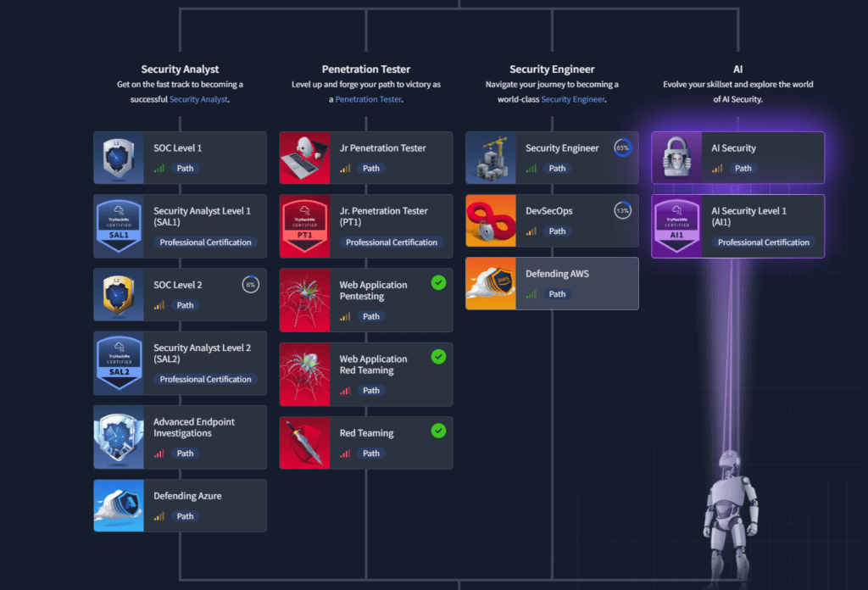This screenshot has width=868, height=590.
Task: Click the AI Security padlock icon
Action: tap(677, 158)
